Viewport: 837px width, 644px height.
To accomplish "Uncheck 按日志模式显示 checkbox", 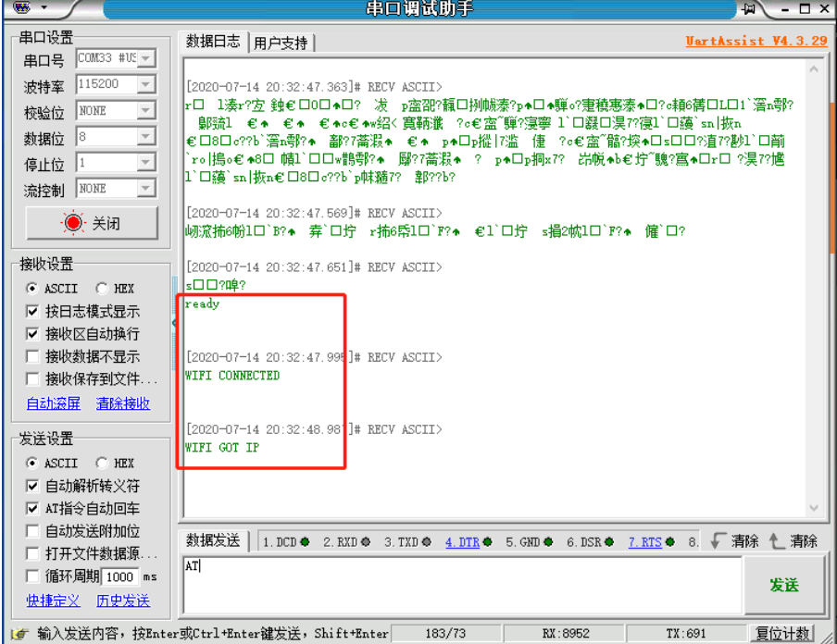I will point(33,312).
